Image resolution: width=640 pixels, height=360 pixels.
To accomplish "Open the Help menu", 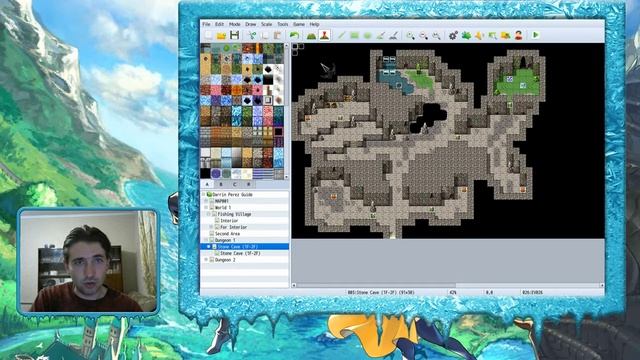I will click(x=314, y=24).
